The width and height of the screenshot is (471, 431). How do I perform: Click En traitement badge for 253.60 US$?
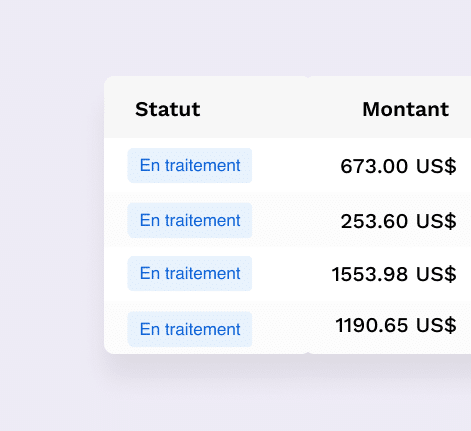190,220
